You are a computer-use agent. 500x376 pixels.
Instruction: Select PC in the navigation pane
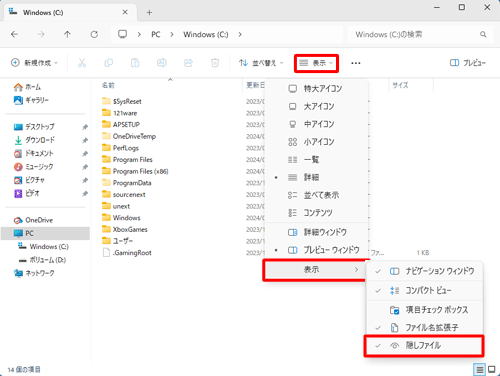pyautogui.click(x=46, y=233)
